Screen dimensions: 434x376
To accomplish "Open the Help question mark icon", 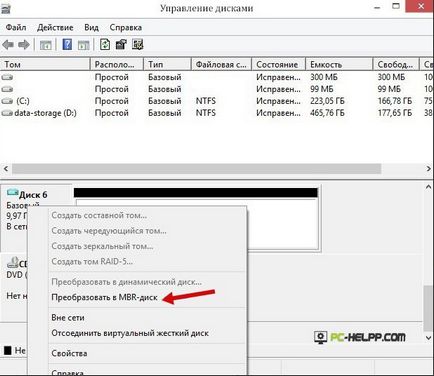I will point(67,44).
